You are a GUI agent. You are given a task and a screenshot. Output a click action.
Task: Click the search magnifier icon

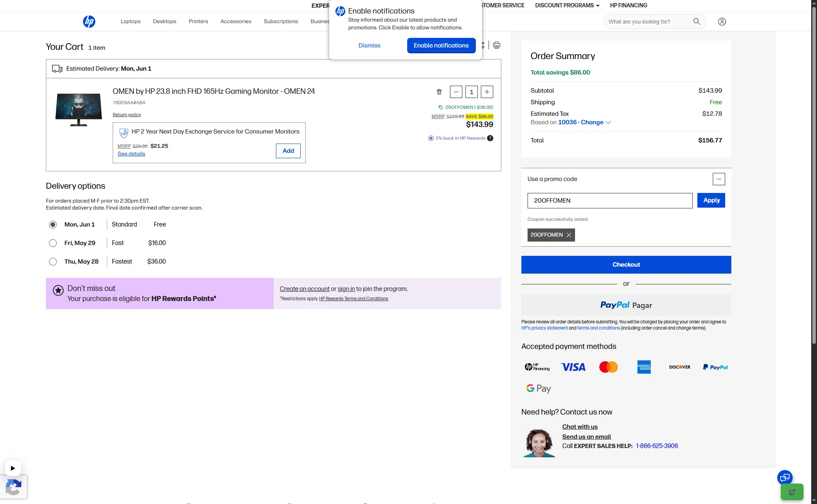tap(697, 22)
